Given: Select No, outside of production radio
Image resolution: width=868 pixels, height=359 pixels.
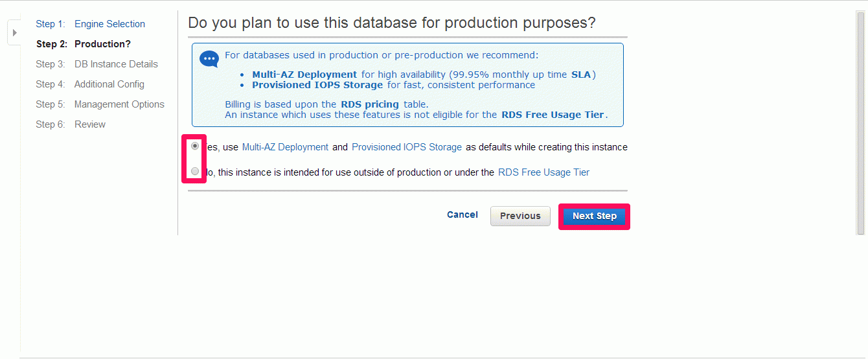Looking at the screenshot, I should [x=195, y=172].
